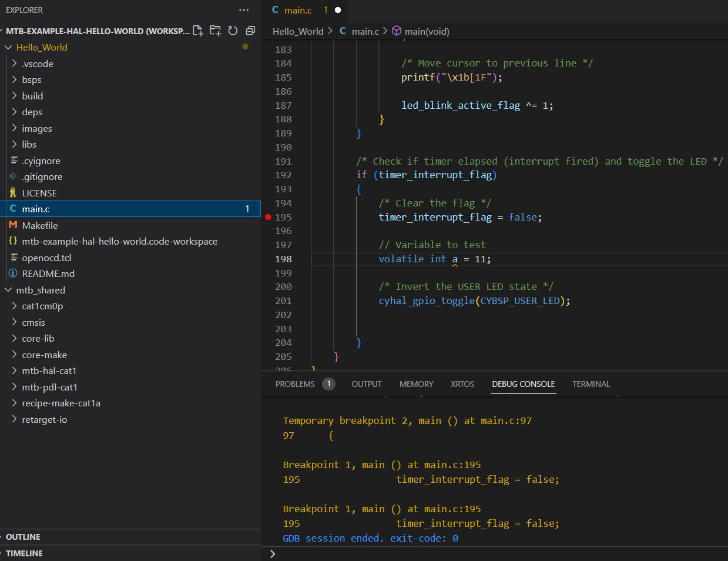Click the New File icon in Explorer

(197, 31)
